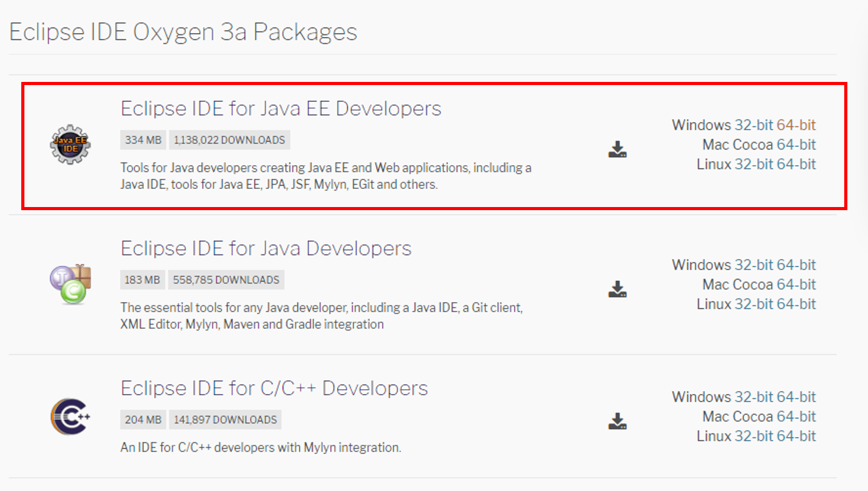Download Java Developers Mac Cocoa 64-bit

796,285
